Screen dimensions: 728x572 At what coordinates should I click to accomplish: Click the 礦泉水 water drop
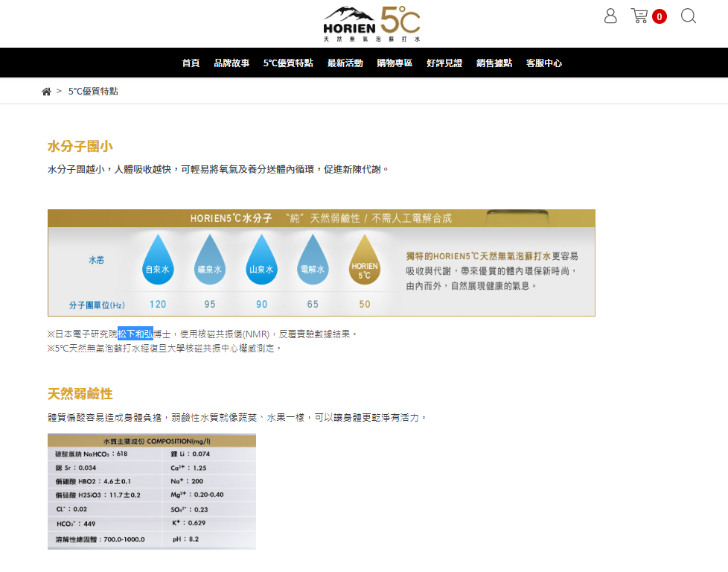click(210, 259)
